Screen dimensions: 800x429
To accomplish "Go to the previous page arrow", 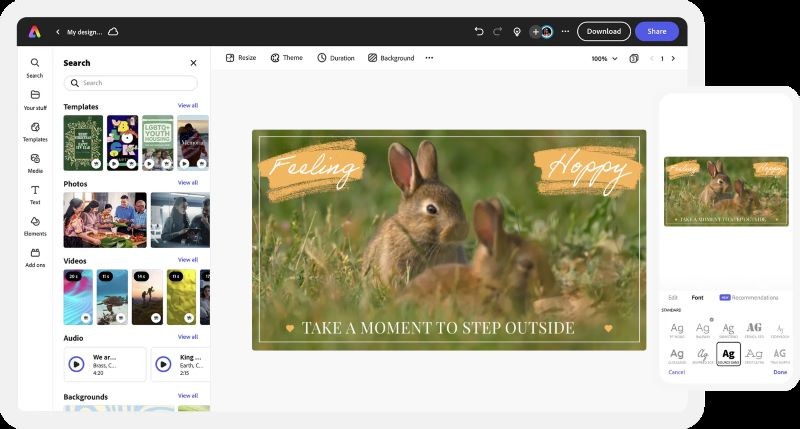I will pyautogui.click(x=652, y=59).
